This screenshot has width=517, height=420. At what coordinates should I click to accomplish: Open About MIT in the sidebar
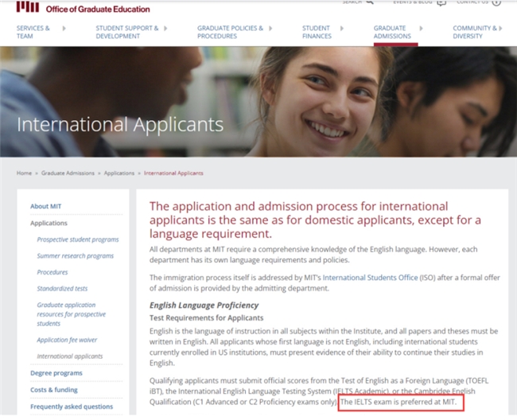(x=46, y=206)
